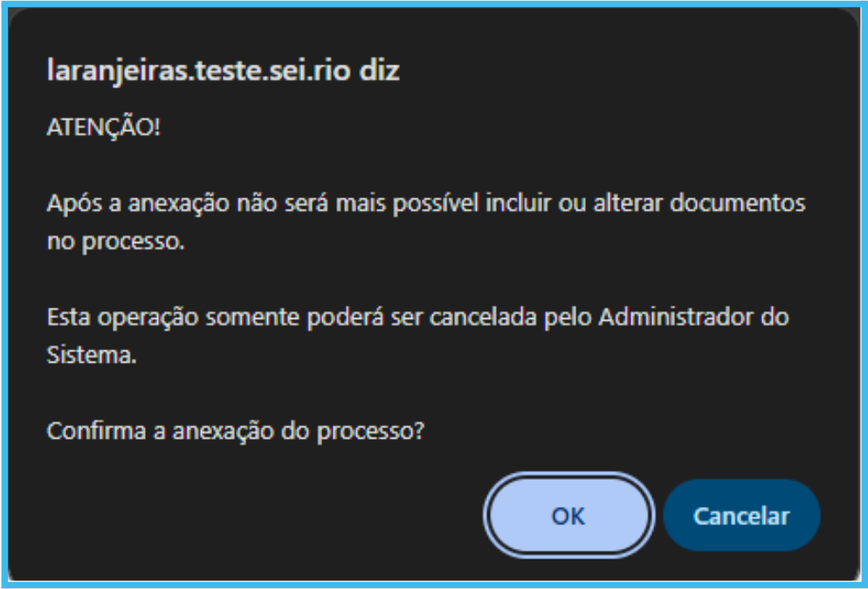Confirm the process annexation with OK
868x589 pixels.
tap(568, 516)
